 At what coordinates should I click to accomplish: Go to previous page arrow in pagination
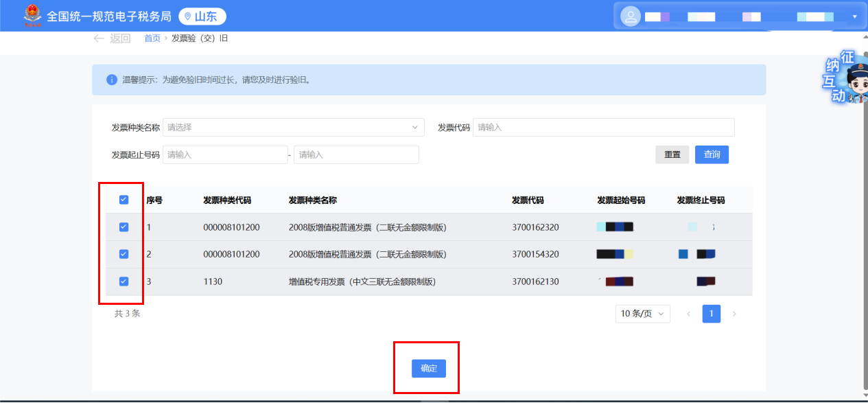689,314
